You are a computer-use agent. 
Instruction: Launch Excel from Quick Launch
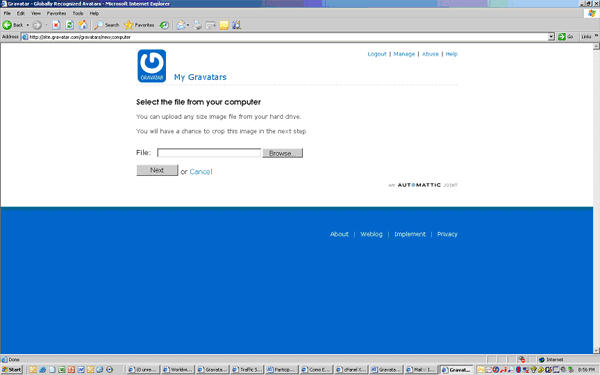coord(61,370)
